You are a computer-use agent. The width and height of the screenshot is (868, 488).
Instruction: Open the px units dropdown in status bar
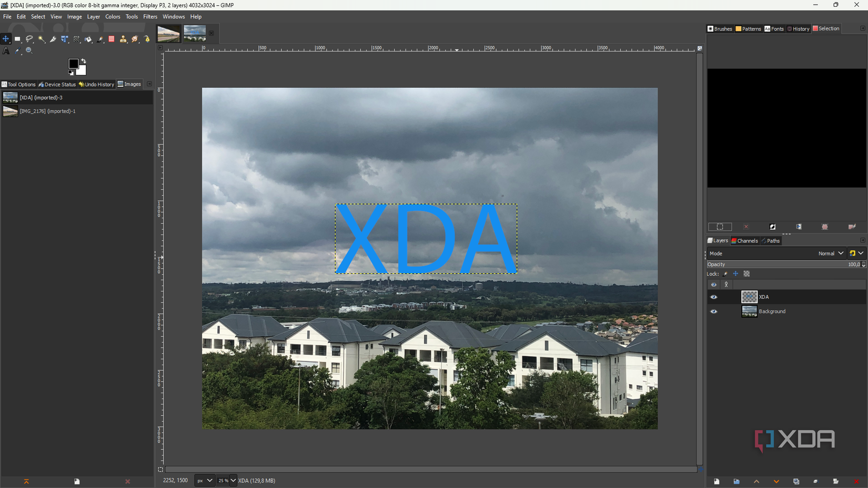point(205,481)
